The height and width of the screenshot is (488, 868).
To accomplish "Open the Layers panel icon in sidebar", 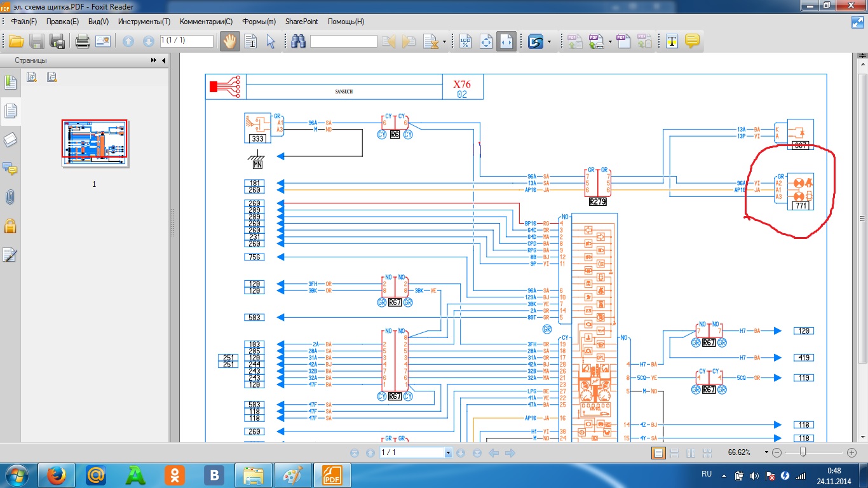I will pos(10,140).
